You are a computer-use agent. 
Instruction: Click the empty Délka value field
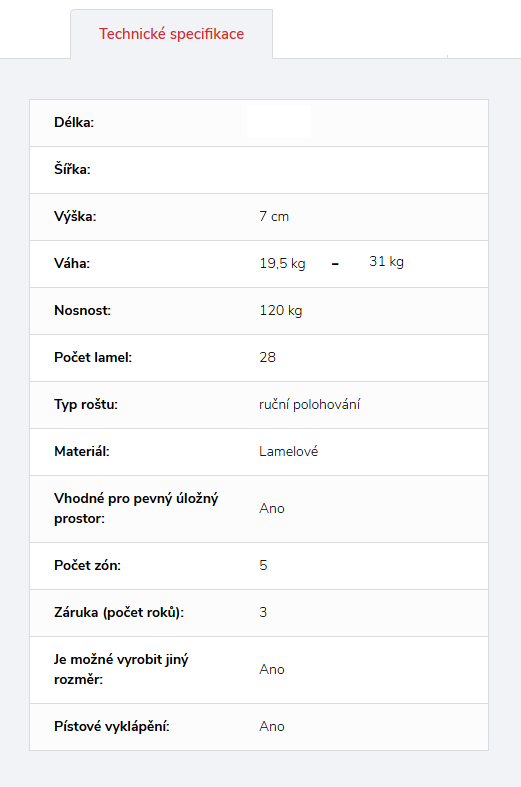click(x=279, y=122)
